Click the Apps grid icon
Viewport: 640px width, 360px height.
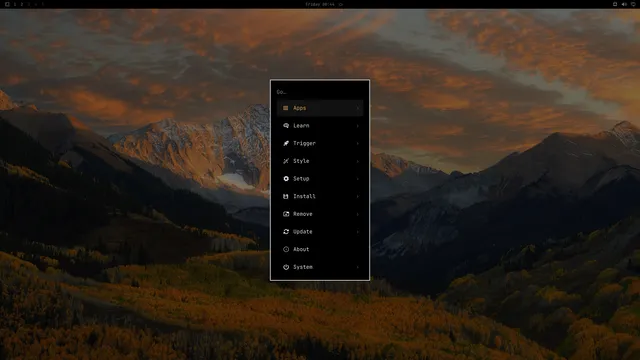pos(286,108)
